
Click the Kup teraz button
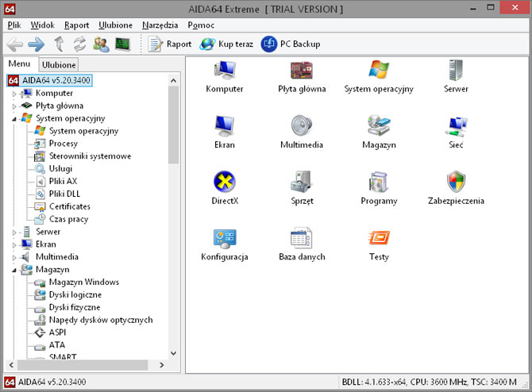[x=226, y=44]
